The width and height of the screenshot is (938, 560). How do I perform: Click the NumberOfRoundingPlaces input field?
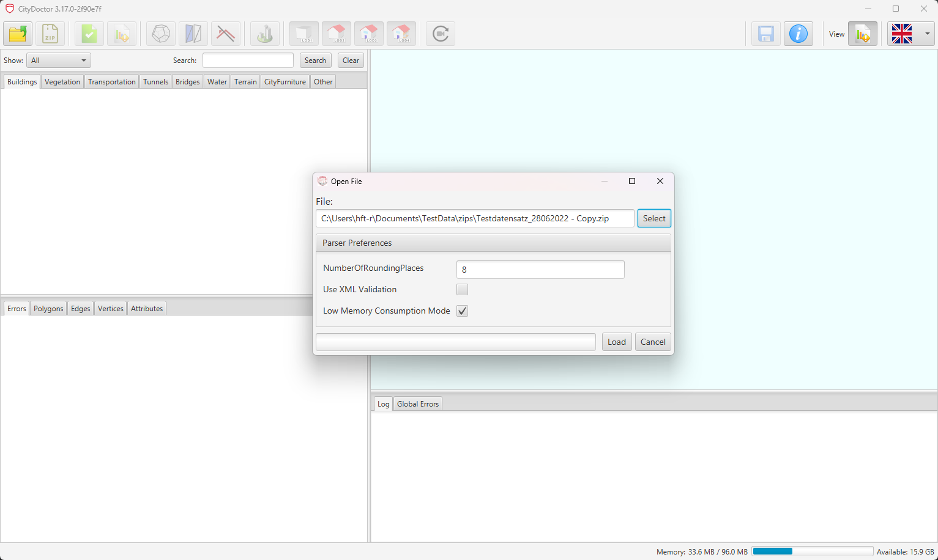540,270
